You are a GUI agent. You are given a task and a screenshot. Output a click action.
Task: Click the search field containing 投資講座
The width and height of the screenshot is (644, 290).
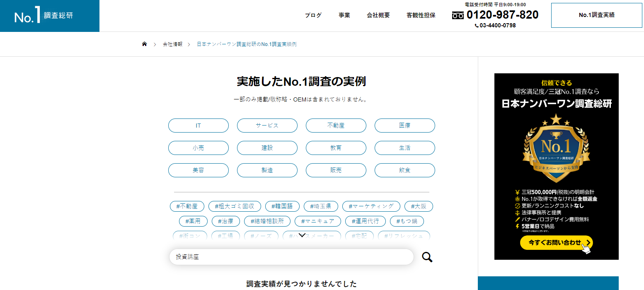click(x=291, y=257)
